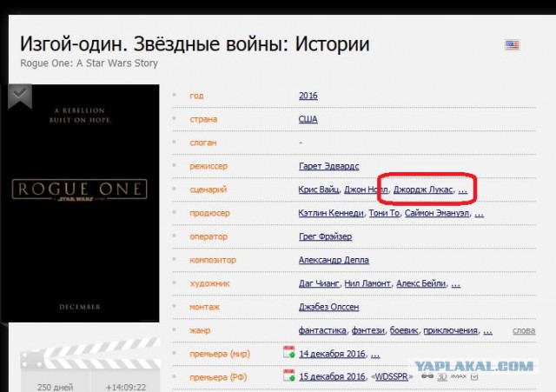556x392 pixels.
Task: Select the приключения genre link
Action: [x=450, y=330]
